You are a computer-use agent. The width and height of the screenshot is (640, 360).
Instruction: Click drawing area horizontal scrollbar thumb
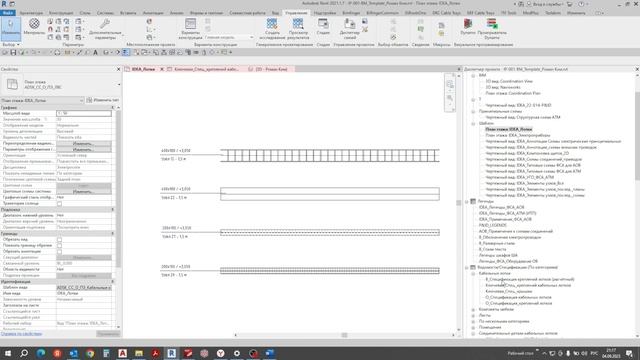(344, 335)
